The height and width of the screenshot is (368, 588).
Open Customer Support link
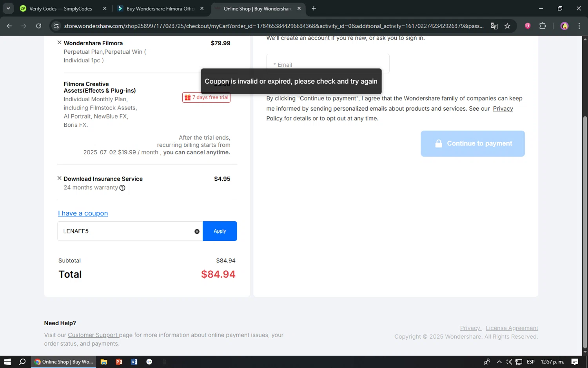tap(93, 335)
